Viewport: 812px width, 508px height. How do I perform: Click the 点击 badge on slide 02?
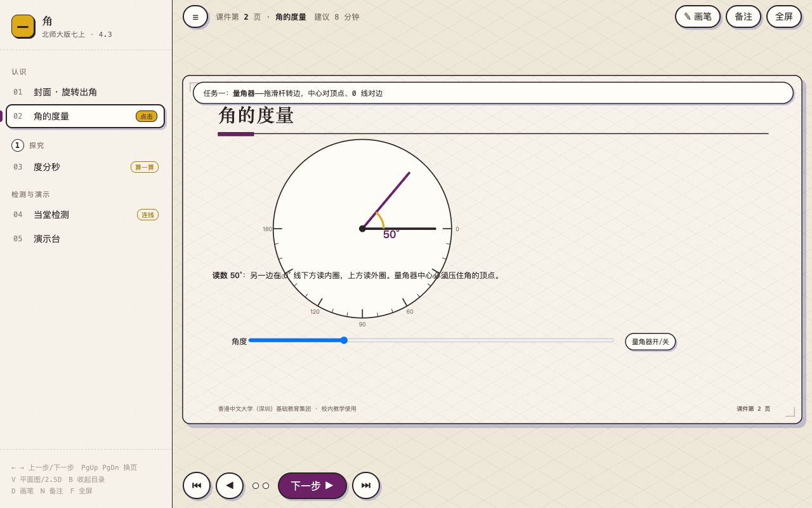click(x=147, y=116)
